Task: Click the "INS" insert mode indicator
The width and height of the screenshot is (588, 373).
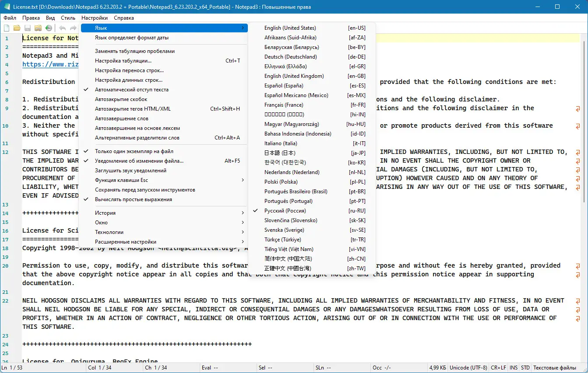Action: [x=514, y=368]
